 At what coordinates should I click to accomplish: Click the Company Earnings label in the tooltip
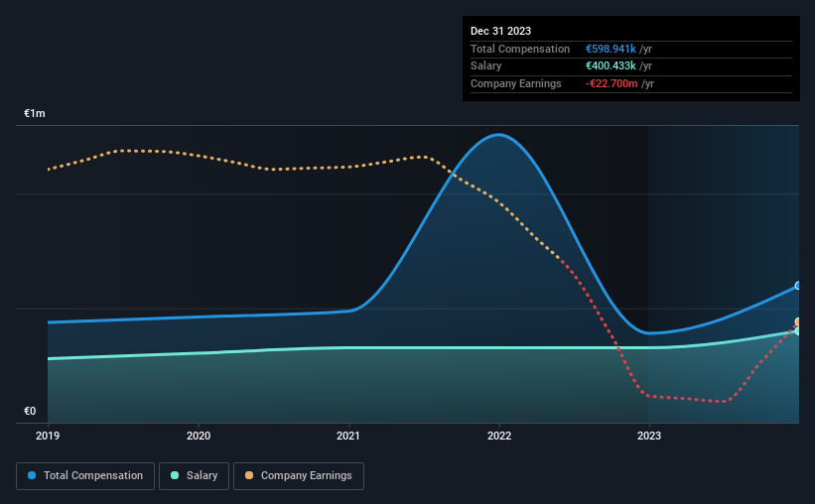(x=515, y=83)
